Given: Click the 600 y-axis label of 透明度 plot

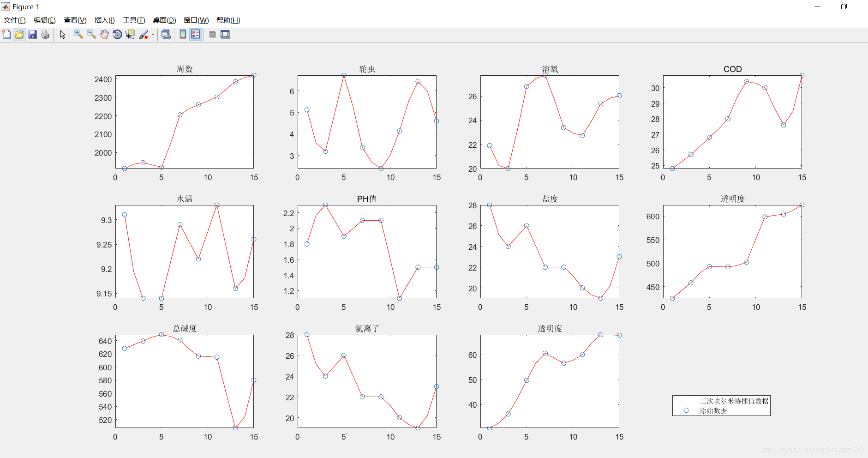Looking at the screenshot, I should point(653,217).
